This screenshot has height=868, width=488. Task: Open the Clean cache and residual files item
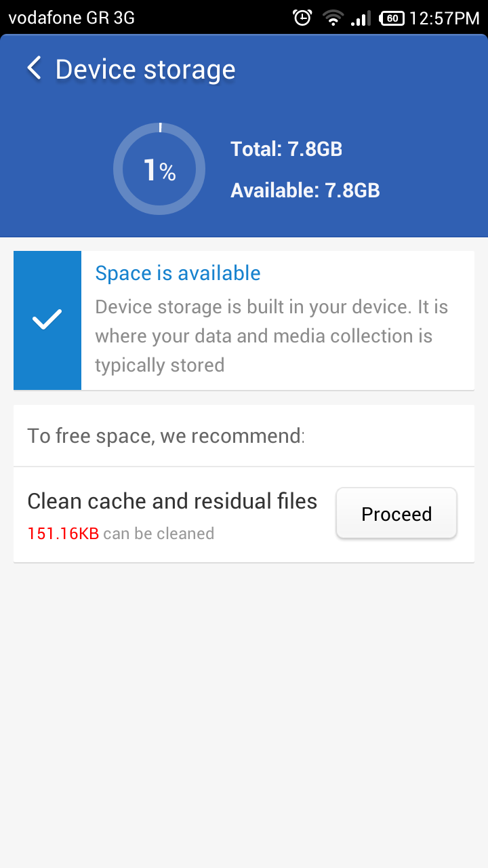pyautogui.click(x=172, y=501)
